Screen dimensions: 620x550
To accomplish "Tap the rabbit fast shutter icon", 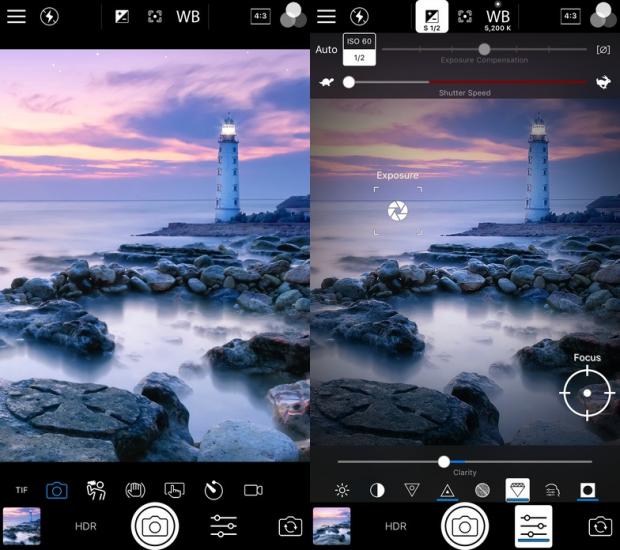I will [603, 83].
